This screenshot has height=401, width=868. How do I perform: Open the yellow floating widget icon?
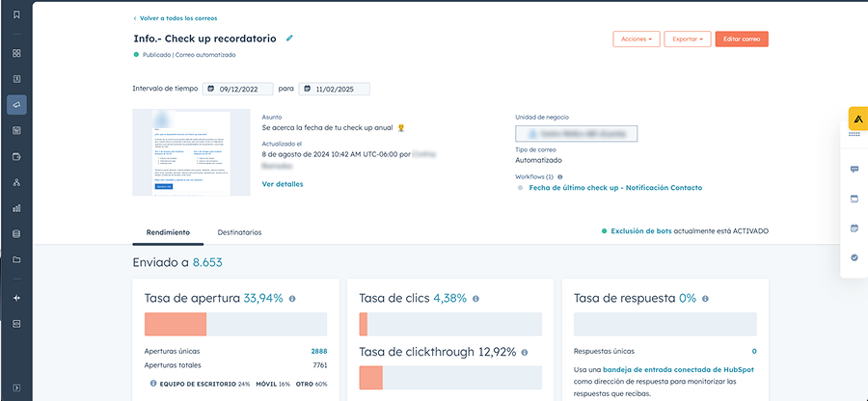pyautogui.click(x=858, y=119)
